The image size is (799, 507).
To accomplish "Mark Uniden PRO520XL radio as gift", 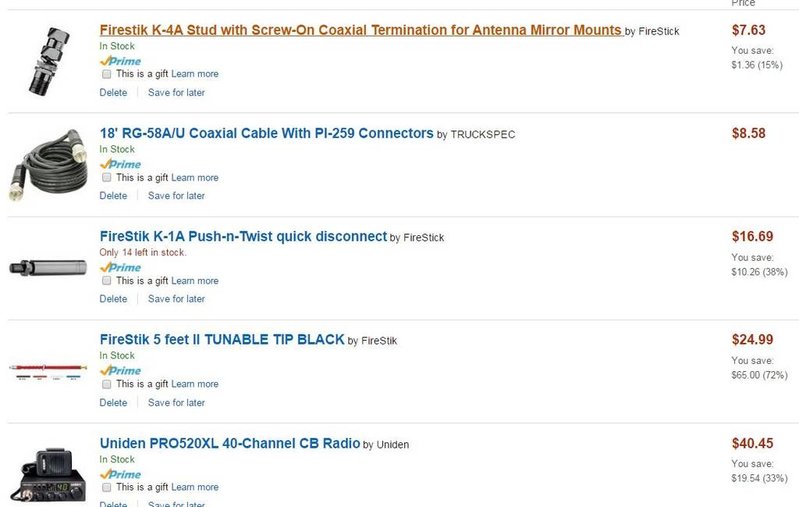I will coord(106,488).
